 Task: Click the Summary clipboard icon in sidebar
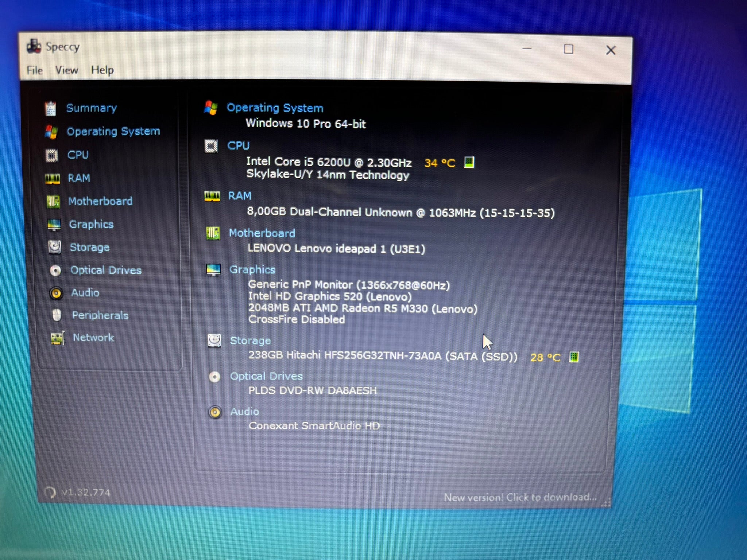(x=50, y=108)
